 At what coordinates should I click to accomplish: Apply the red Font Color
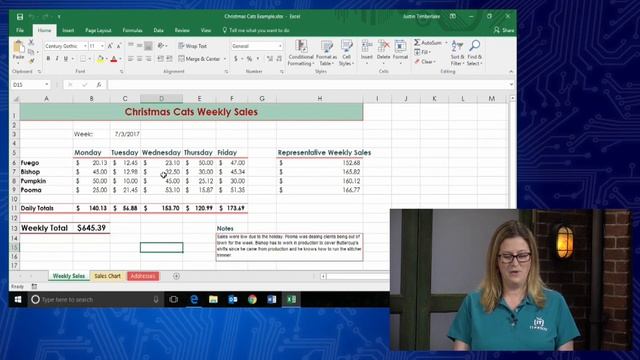pos(114,59)
